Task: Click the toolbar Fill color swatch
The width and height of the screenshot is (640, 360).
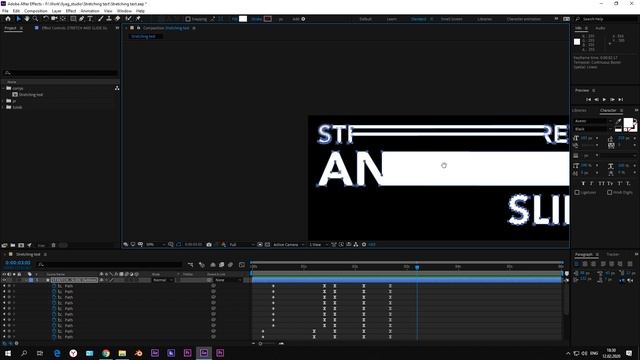Action: tap(243, 19)
